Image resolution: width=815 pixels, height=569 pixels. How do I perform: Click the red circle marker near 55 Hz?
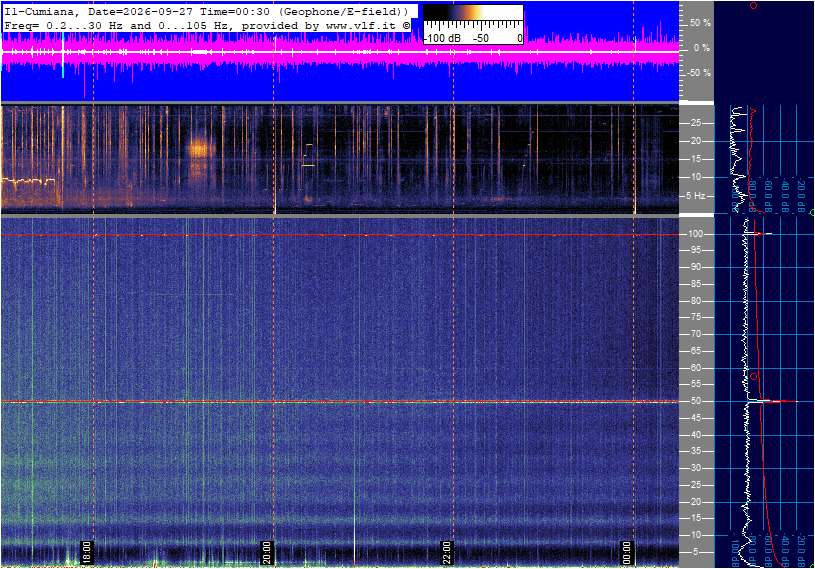[754, 376]
